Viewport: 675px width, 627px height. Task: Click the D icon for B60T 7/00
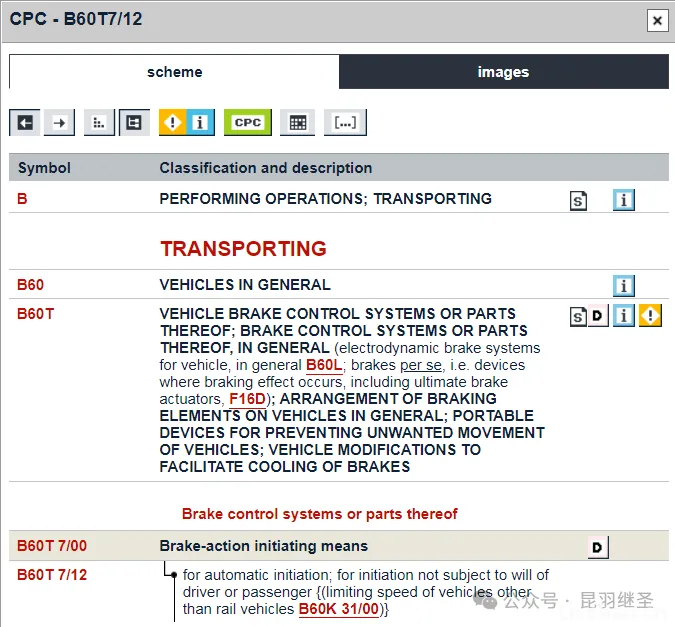pyautogui.click(x=597, y=547)
